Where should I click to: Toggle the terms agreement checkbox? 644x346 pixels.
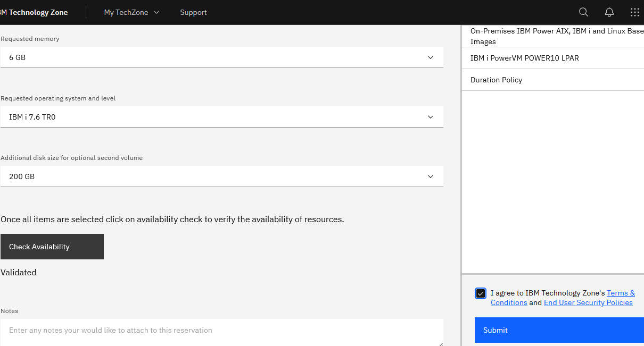click(x=481, y=293)
